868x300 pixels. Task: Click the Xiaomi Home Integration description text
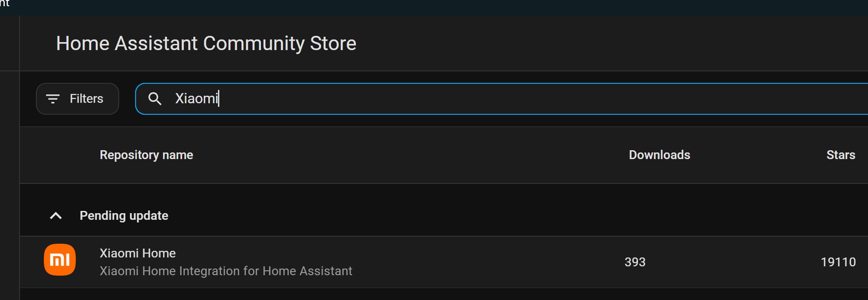[x=226, y=271]
